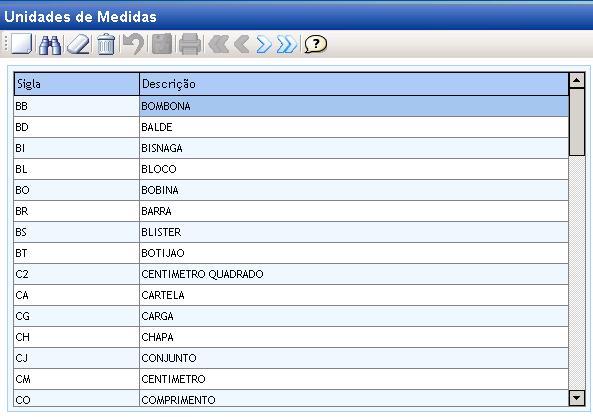593x417 pixels.
Task: Open help question mark bubble
Action: (316, 44)
